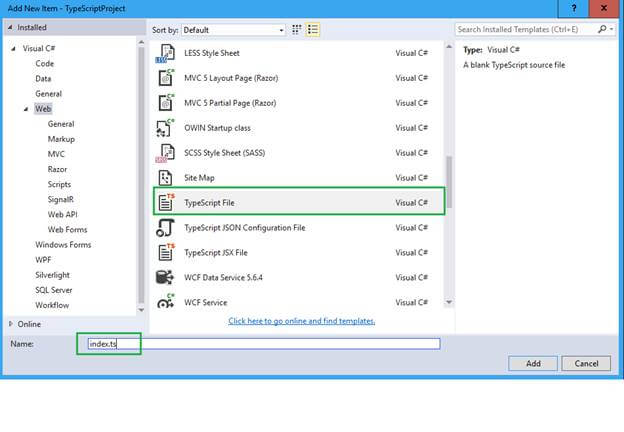This screenshot has width=624, height=432.
Task: Select the WCF Data Service 5.6.4 icon
Action: coord(165,277)
